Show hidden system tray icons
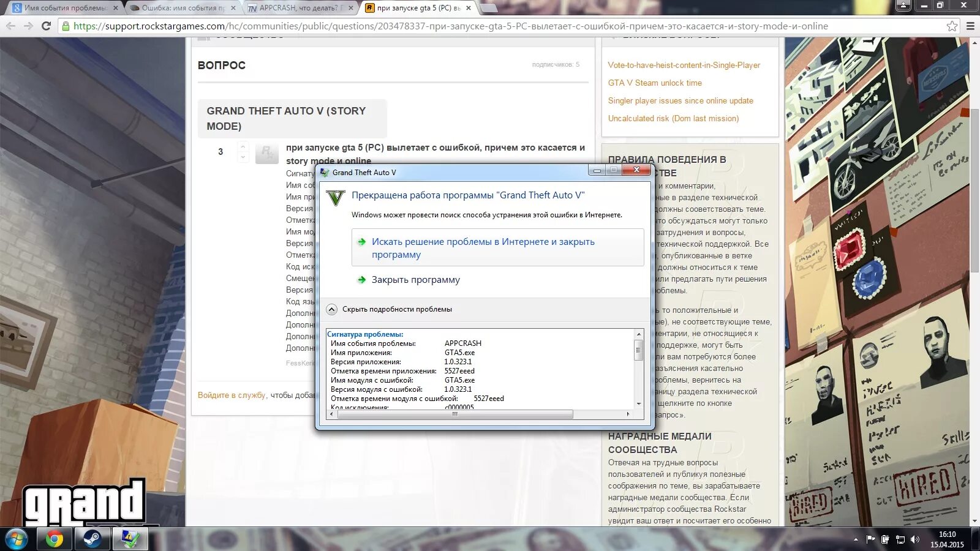The height and width of the screenshot is (551, 980). (x=856, y=539)
